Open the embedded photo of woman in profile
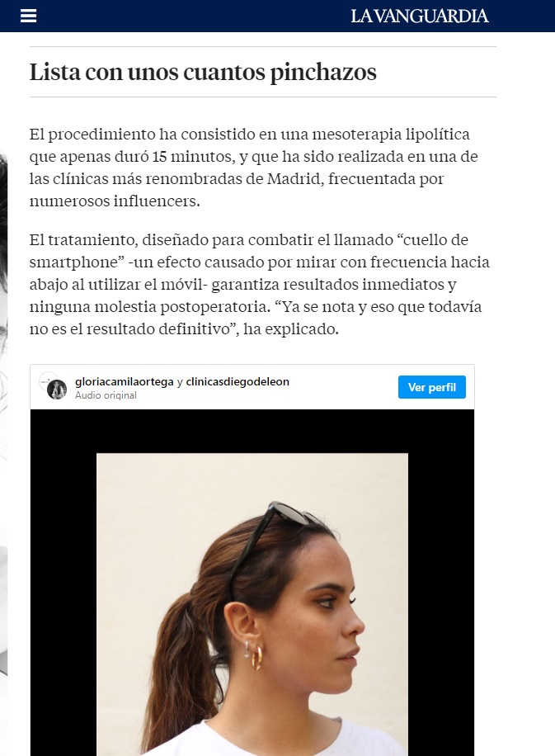Viewport: 555px width, 756px height. (x=252, y=604)
